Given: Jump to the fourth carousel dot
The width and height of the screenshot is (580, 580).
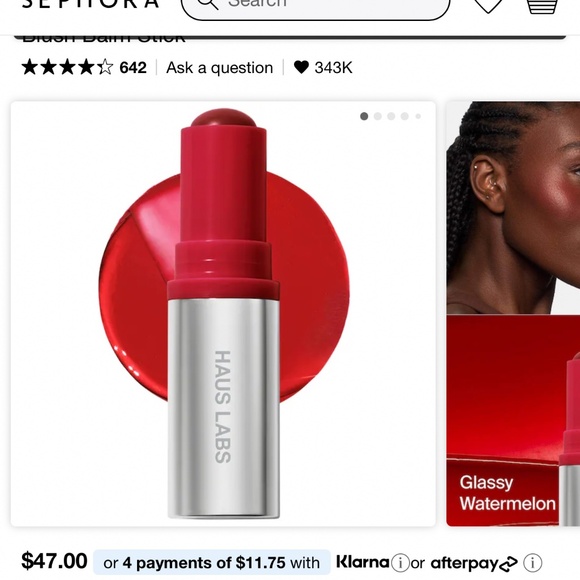Looking at the screenshot, I should click(x=405, y=116).
